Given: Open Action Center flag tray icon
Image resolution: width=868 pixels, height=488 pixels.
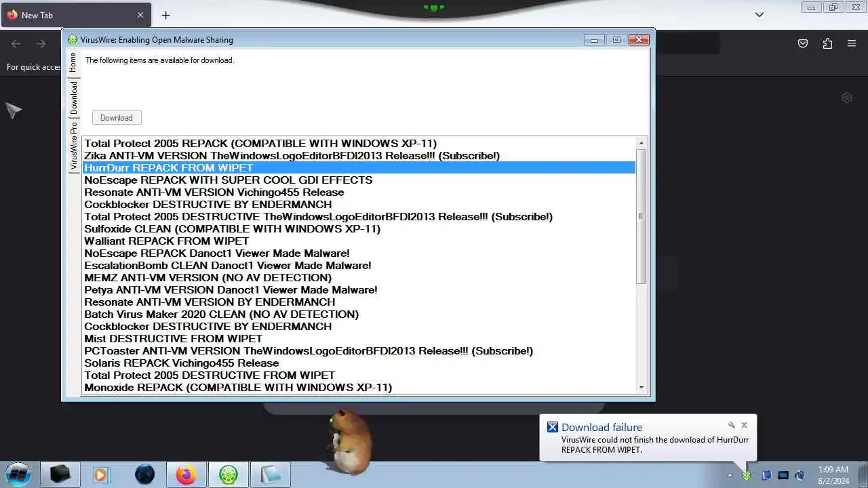Looking at the screenshot, I should click(x=766, y=475).
